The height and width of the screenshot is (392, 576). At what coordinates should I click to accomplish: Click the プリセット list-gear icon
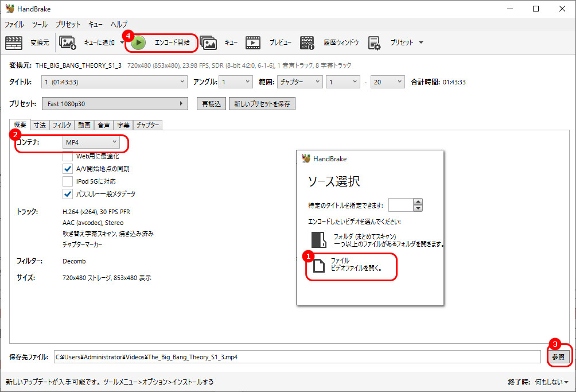[x=374, y=42]
